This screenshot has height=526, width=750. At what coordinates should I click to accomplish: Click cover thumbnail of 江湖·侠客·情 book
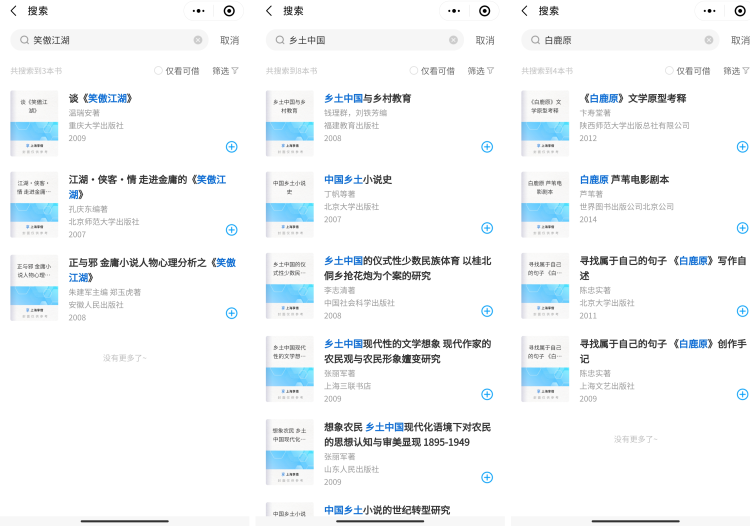pyautogui.click(x=34, y=205)
